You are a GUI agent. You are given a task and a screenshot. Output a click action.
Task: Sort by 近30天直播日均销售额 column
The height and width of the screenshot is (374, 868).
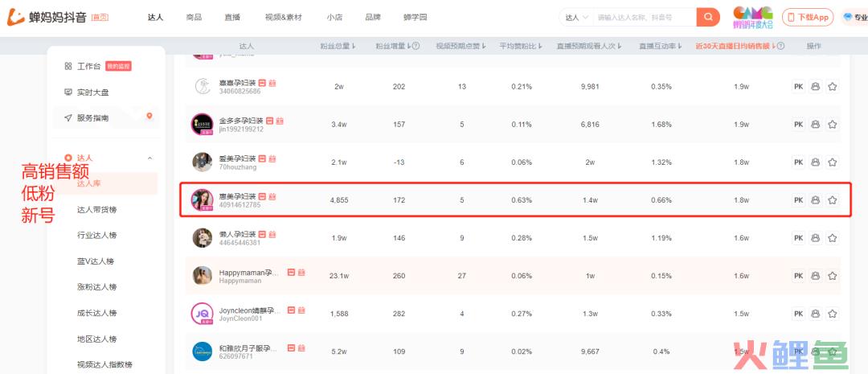[x=735, y=46]
